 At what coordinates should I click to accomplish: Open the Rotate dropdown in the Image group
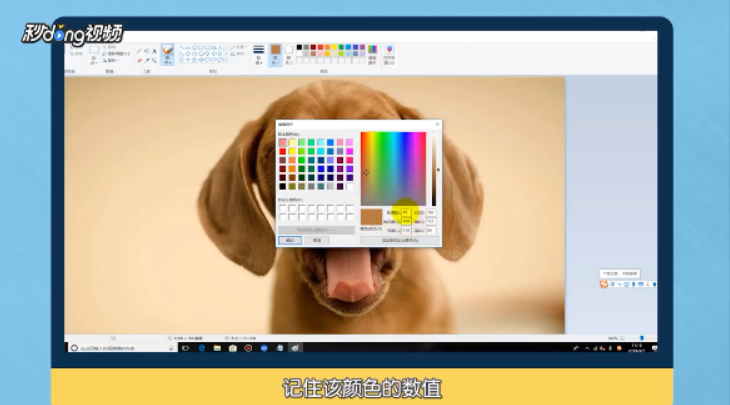click(x=111, y=60)
